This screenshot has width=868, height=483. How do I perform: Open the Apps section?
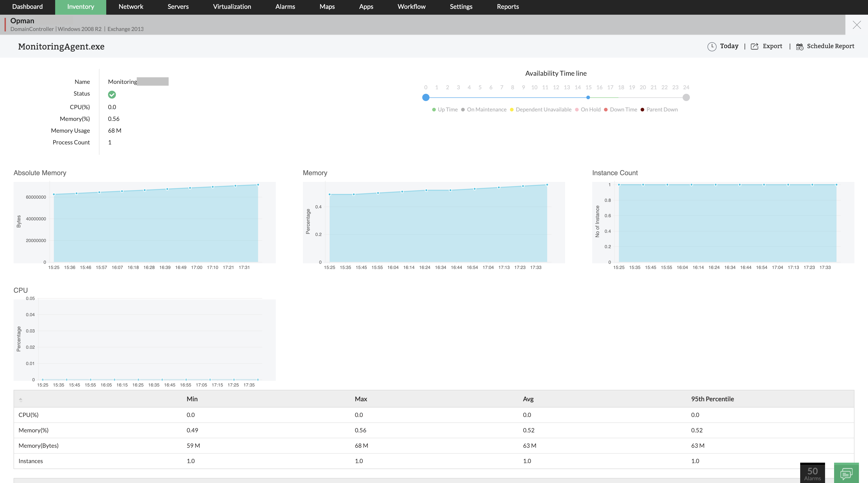[x=366, y=7]
